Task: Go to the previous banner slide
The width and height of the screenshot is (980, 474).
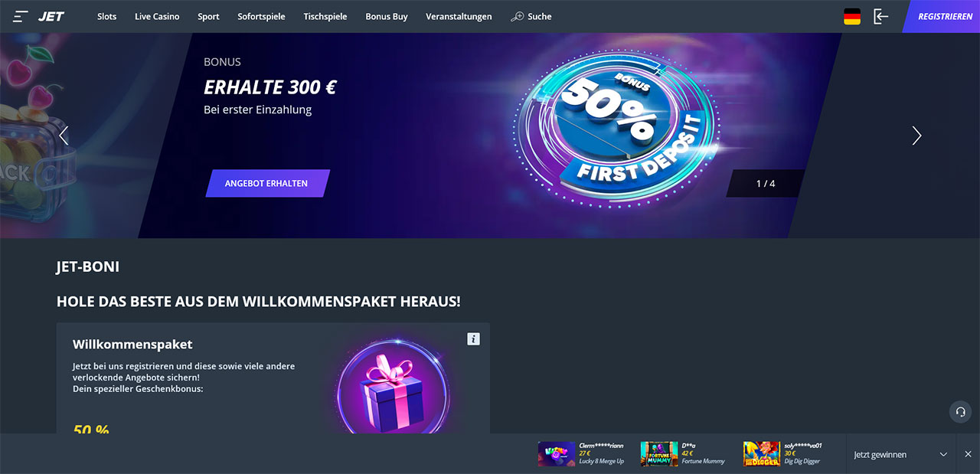Action: (64, 136)
